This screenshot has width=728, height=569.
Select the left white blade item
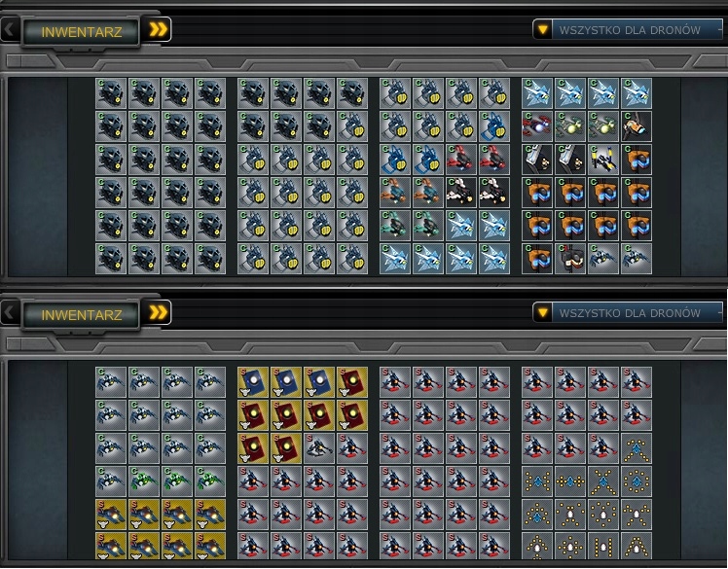pos(536,160)
